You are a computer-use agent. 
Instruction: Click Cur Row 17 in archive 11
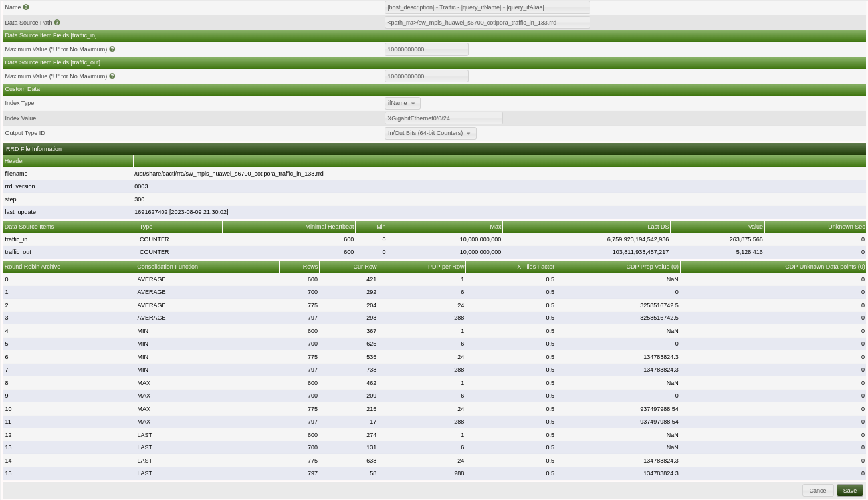point(373,422)
